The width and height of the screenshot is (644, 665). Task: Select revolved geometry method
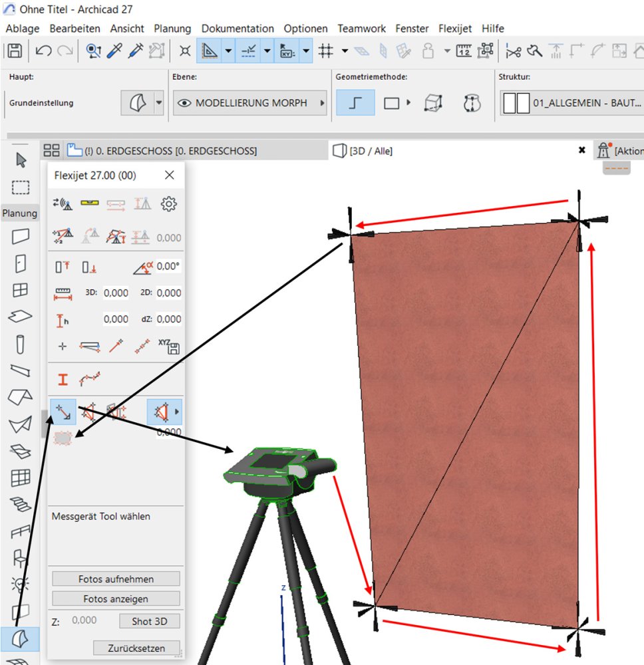tap(472, 103)
